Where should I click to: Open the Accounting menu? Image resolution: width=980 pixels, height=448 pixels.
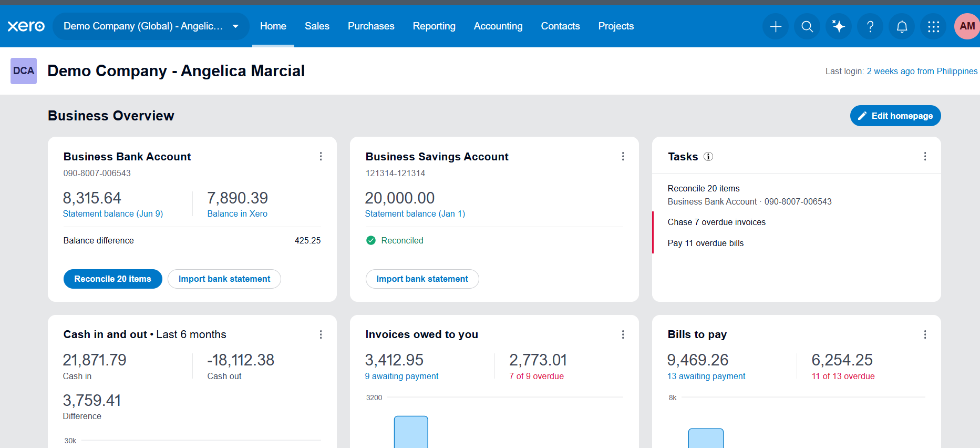498,26
